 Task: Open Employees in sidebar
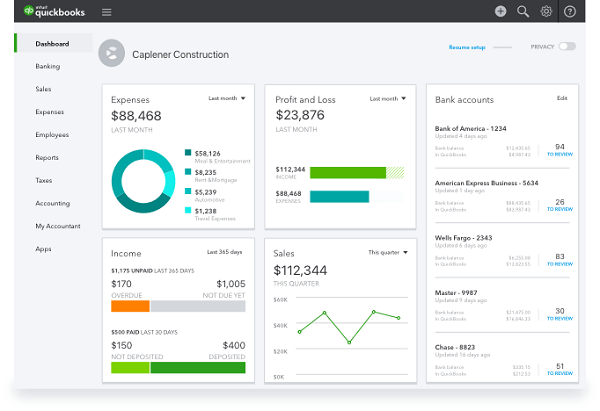(x=52, y=135)
